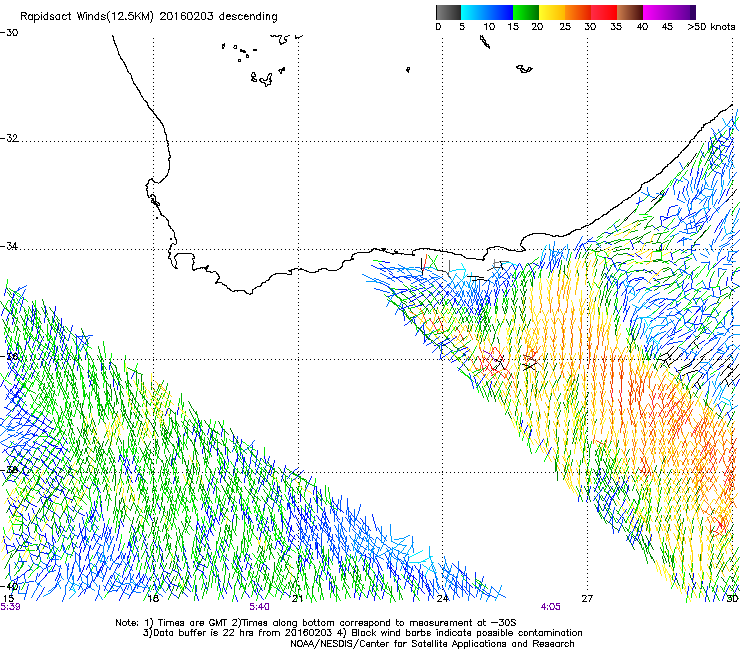Click the '24' longitude label

(442, 599)
